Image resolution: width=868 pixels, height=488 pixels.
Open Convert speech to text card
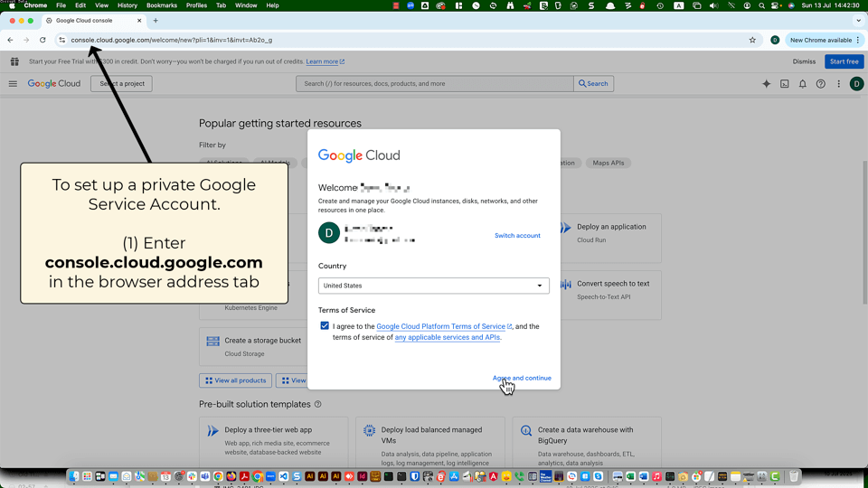610,296
